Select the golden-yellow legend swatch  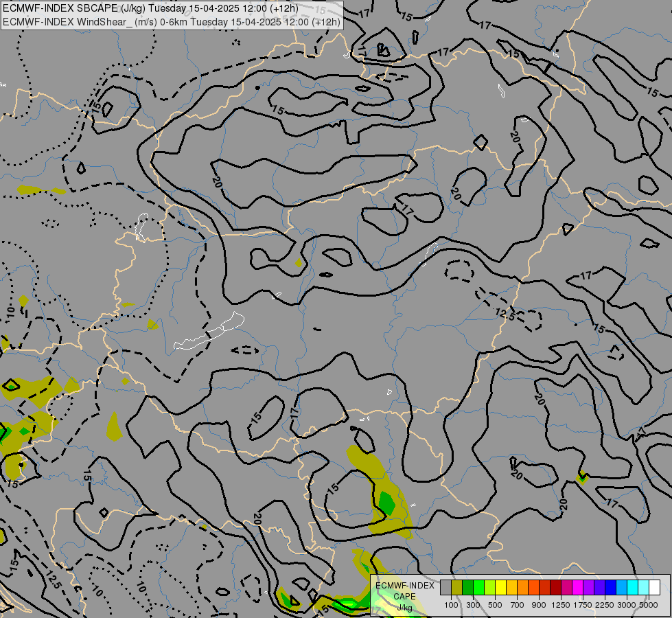(x=511, y=587)
